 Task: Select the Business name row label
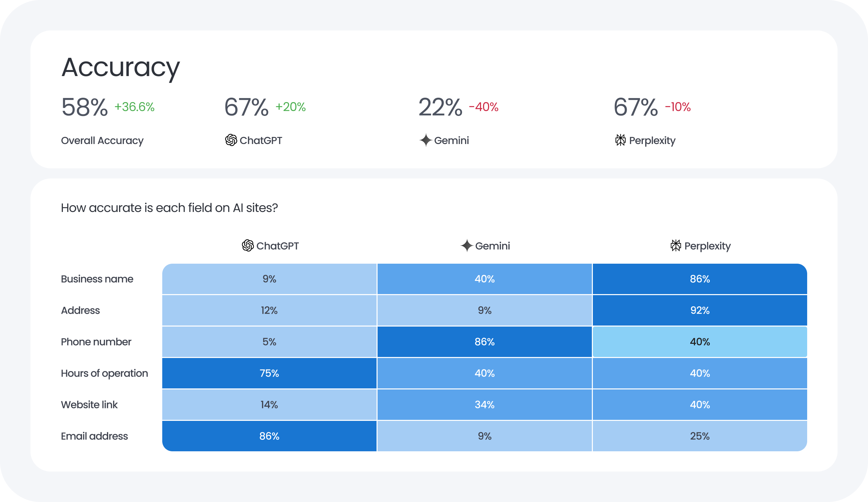97,279
